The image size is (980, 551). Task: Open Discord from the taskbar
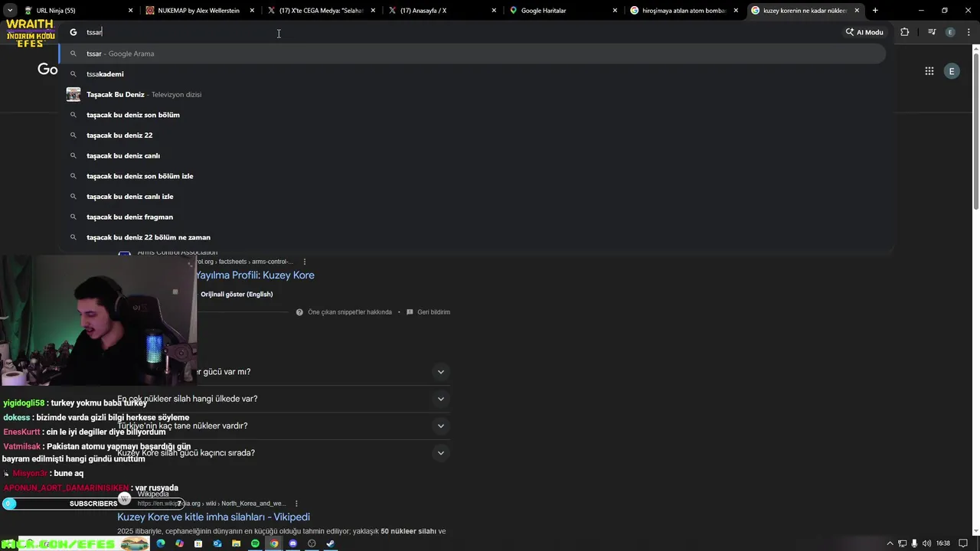point(292,543)
